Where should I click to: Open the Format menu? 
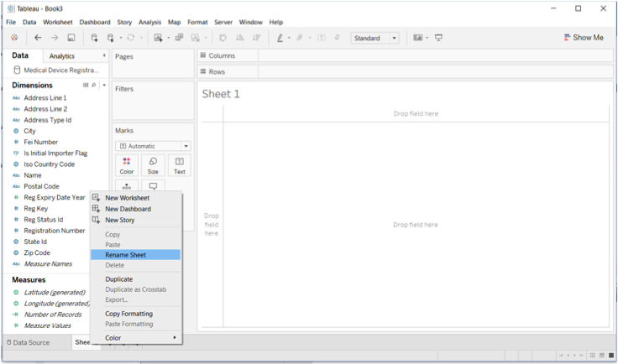pyautogui.click(x=197, y=22)
